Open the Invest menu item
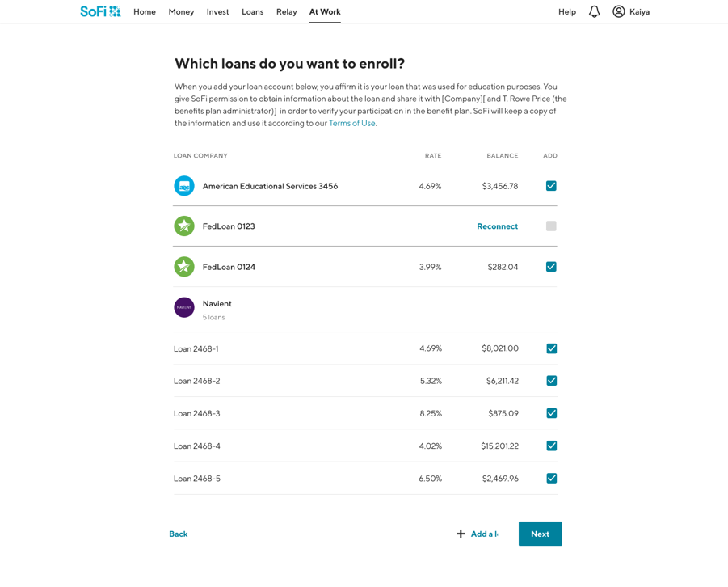728x587 pixels. [217, 12]
